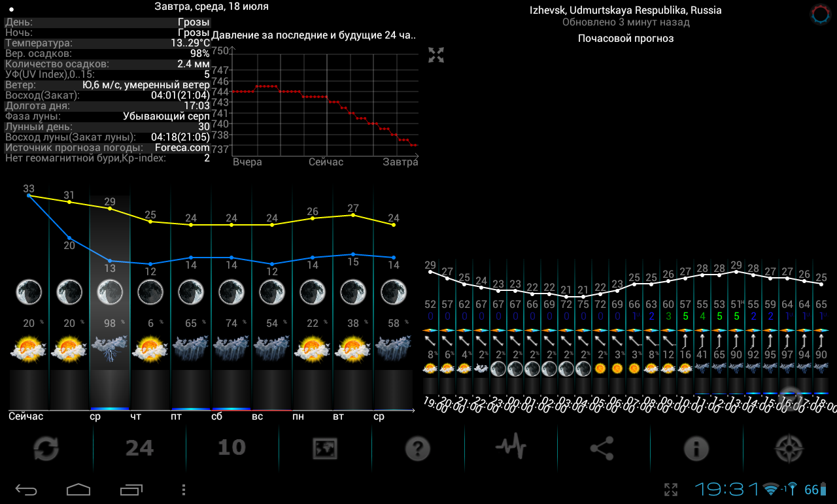The width and height of the screenshot is (837, 504).
Task: Open the help question mark icon
Action: pyautogui.click(x=418, y=448)
